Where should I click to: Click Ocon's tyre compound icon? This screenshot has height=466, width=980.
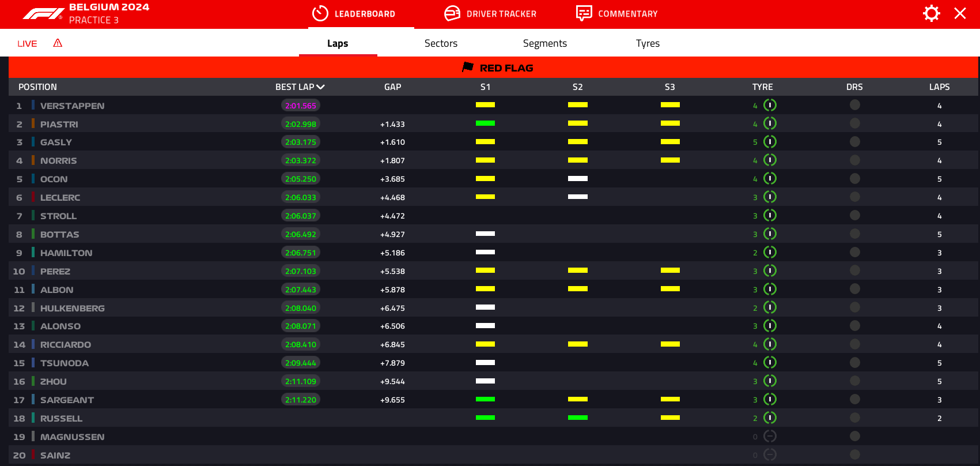click(x=770, y=178)
